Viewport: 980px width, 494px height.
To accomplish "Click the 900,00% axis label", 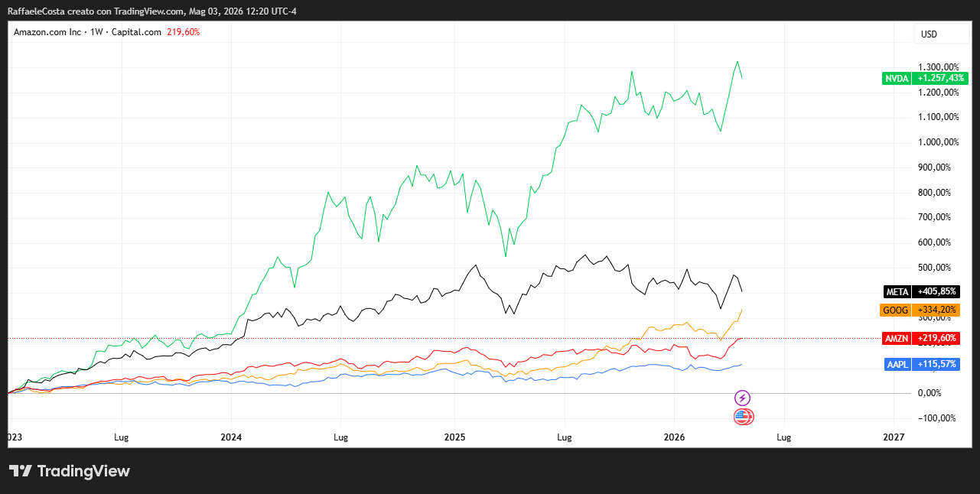I will tap(933, 167).
